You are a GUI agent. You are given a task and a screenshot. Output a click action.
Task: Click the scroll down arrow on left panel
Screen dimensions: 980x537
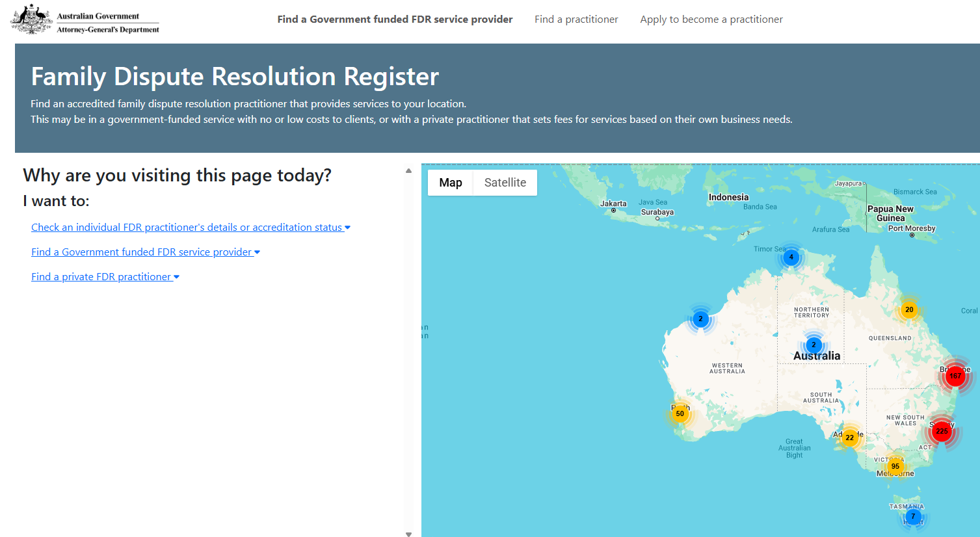click(408, 534)
